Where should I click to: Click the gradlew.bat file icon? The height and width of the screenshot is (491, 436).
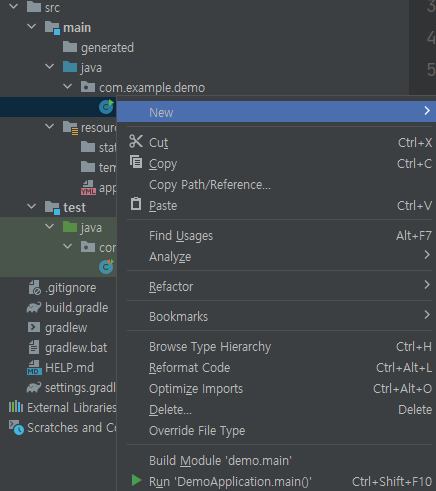pyautogui.click(x=34, y=347)
